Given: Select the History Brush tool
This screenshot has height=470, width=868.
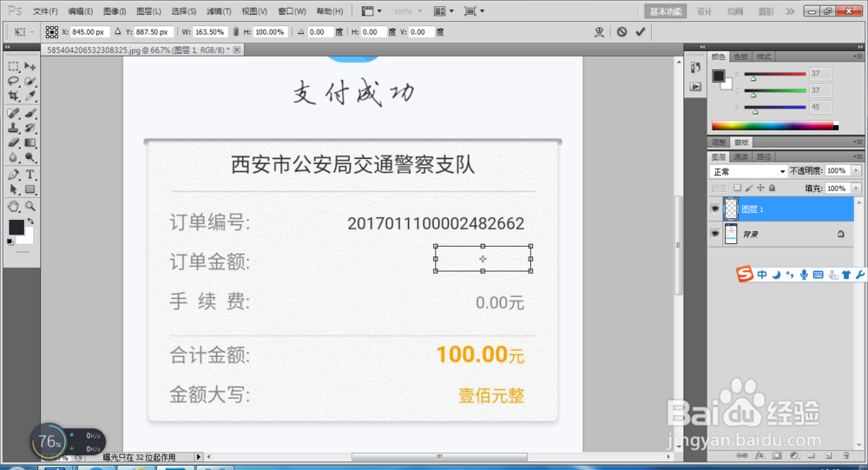Looking at the screenshot, I should (30, 128).
